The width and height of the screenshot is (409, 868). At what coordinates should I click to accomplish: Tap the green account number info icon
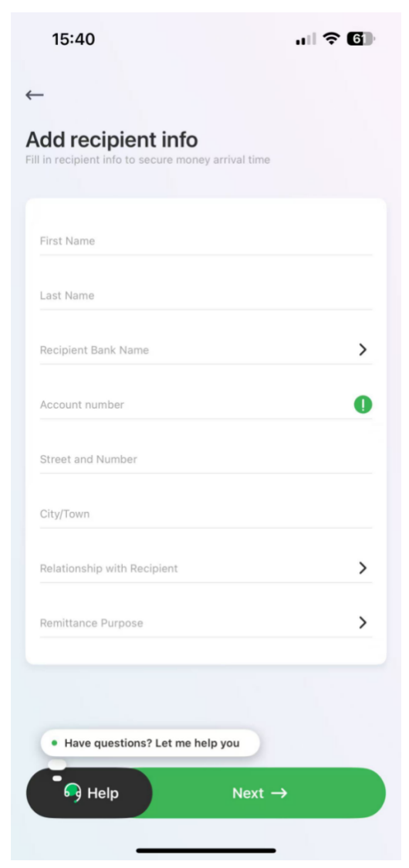[x=363, y=405]
